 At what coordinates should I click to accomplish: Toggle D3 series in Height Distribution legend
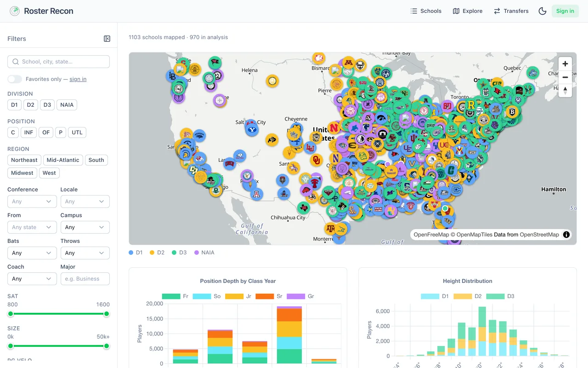pos(500,296)
